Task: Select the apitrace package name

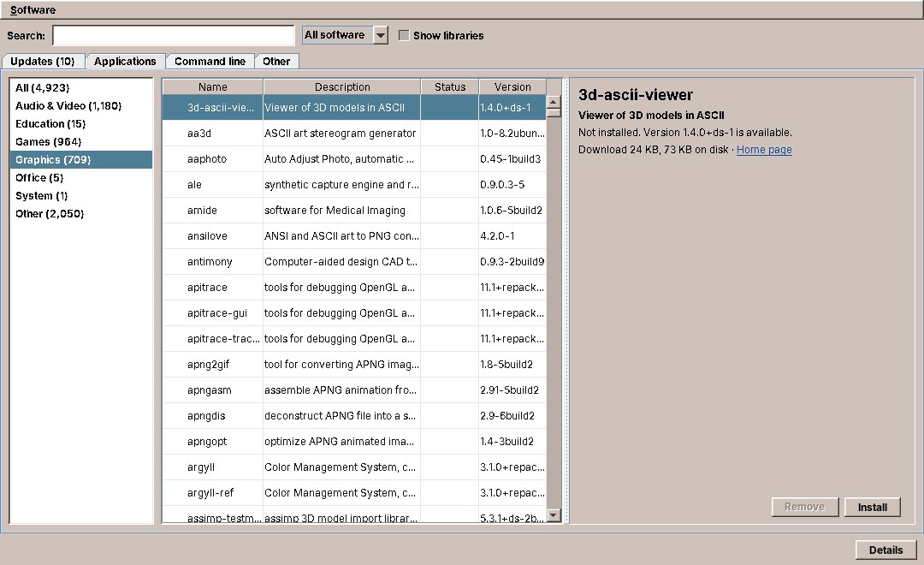Action: click(x=207, y=288)
